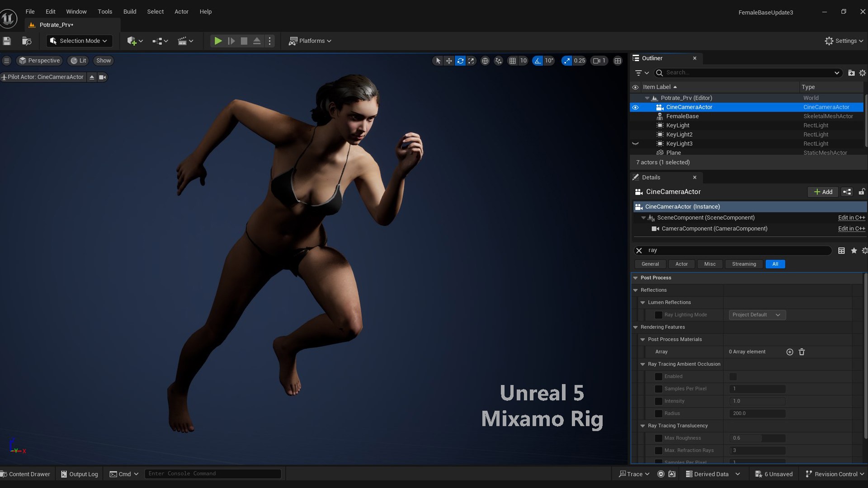Open Outliner settings gear

pos(863,73)
